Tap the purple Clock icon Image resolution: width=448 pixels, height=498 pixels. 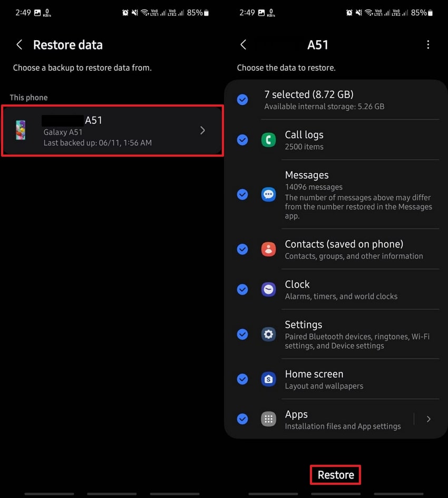pos(268,290)
